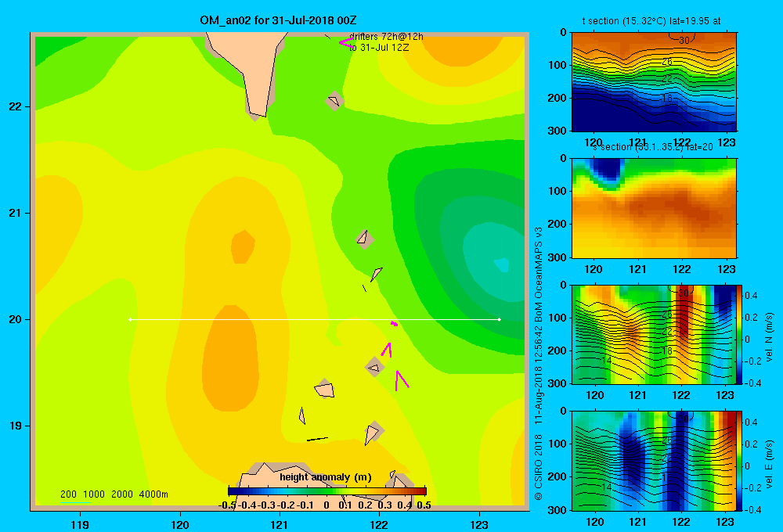The width and height of the screenshot is (783, 532).
Task: Click latitude label 22 on main map
Action: coord(15,106)
